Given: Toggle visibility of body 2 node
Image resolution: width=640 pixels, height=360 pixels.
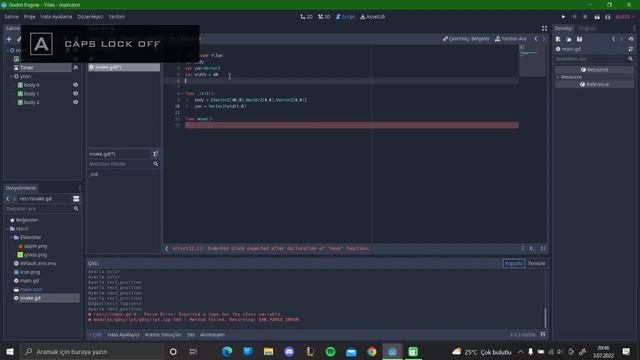Looking at the screenshot, I should pyautogui.click(x=76, y=102).
